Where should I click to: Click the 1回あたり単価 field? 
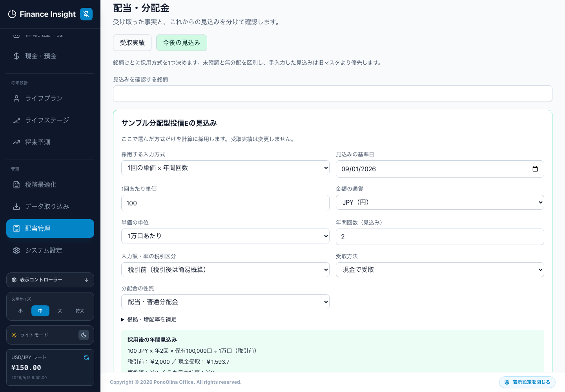[x=225, y=203]
